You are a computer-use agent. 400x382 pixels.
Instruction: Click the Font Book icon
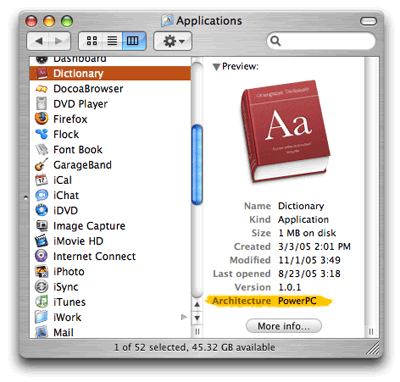click(x=42, y=149)
